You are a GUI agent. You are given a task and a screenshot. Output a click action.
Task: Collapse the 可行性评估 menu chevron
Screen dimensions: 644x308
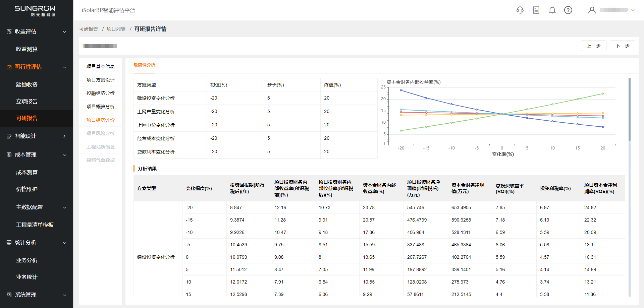coord(65,67)
